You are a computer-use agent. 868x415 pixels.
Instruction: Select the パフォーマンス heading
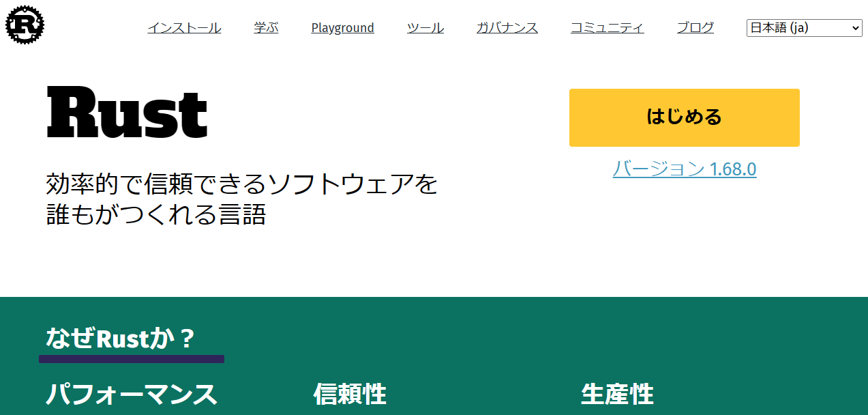click(x=131, y=395)
